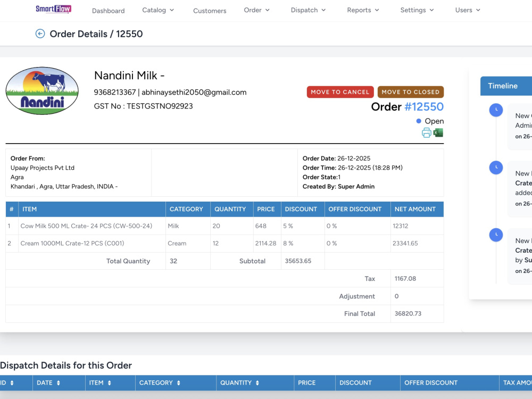
Task: Click price cell 2114.28
Action: pos(267,243)
